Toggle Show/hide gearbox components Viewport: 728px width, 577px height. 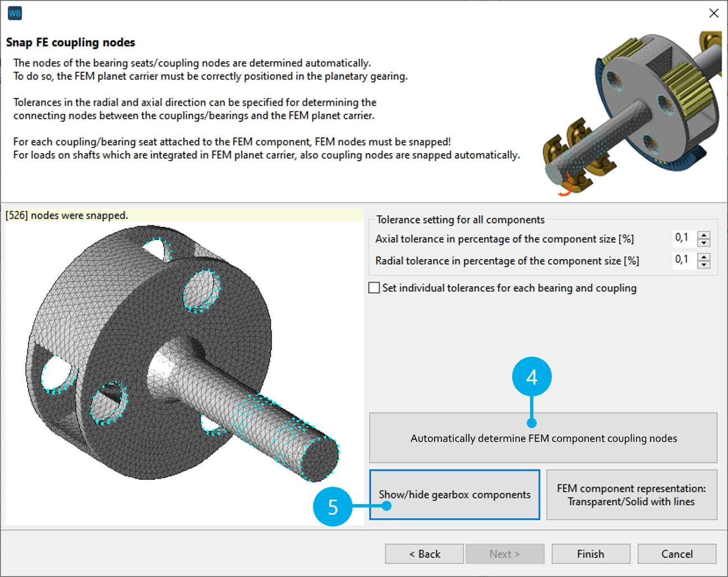click(454, 495)
